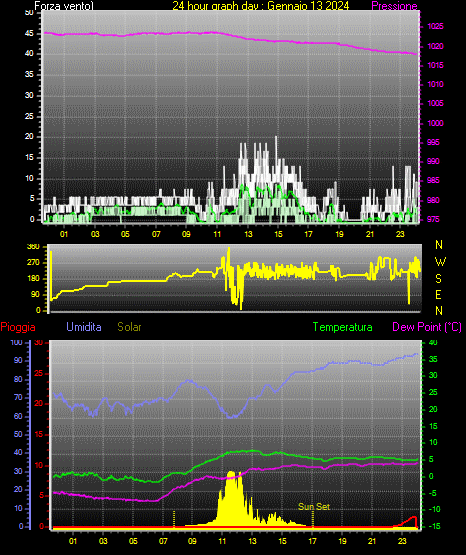
Task: Click the red rain rise near hour 23
Action: point(410,520)
